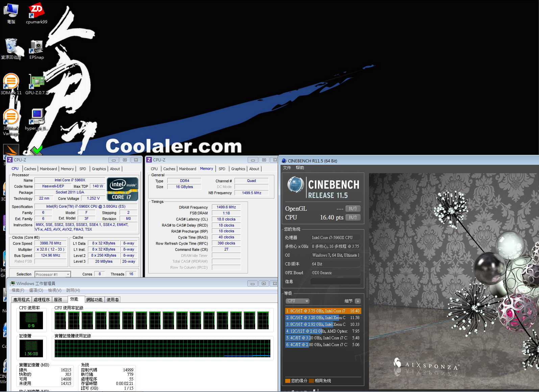The image size is (539, 392).
Task: Run the CPU test in Cinebench
Action: pos(353,217)
